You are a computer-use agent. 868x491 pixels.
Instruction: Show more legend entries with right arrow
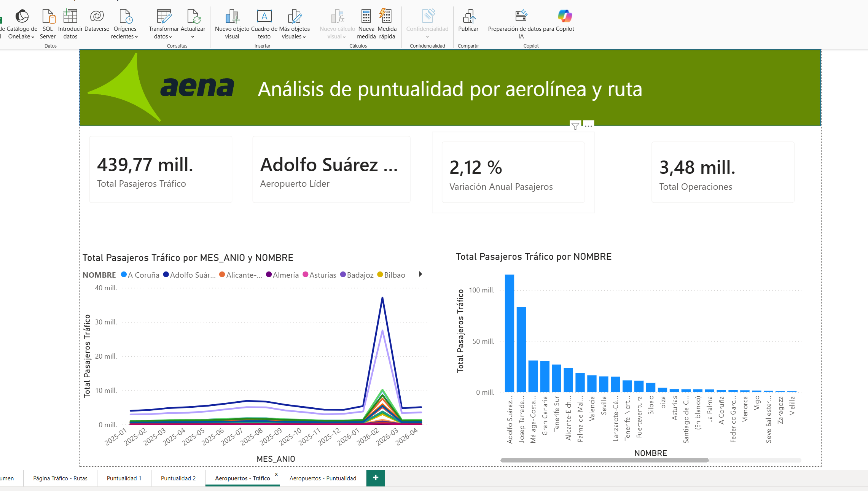click(x=420, y=274)
